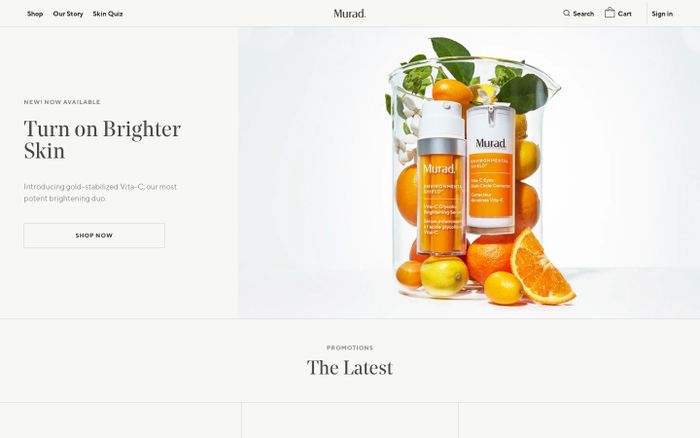Image resolution: width=700 pixels, height=438 pixels.
Task: Click the gold-stabilized Vita-C intro text
Action: click(x=100, y=192)
